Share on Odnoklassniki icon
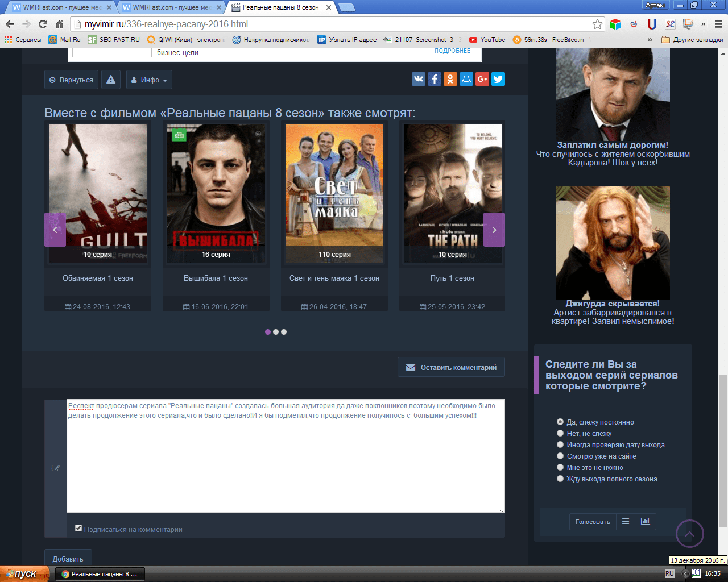This screenshot has height=582, width=728. (x=450, y=79)
